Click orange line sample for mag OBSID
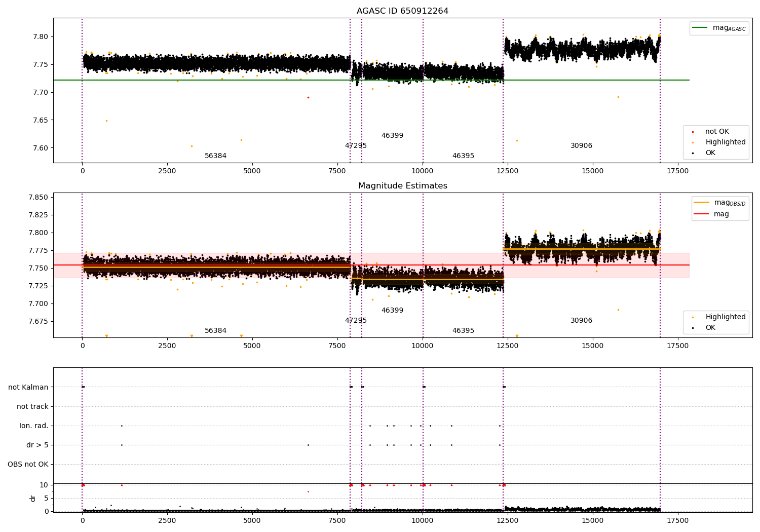 pos(701,203)
